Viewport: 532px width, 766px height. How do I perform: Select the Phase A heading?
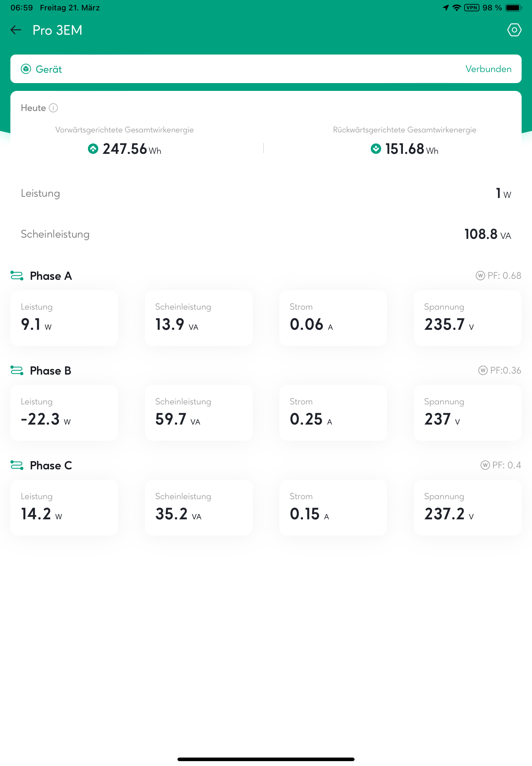[51, 276]
